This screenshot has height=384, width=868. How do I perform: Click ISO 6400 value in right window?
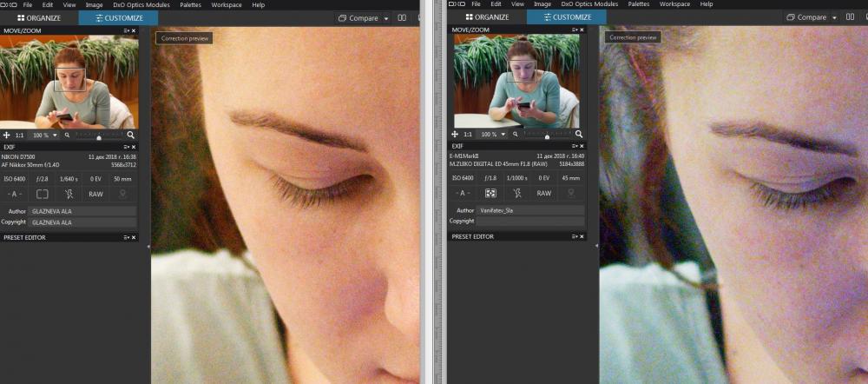point(463,178)
